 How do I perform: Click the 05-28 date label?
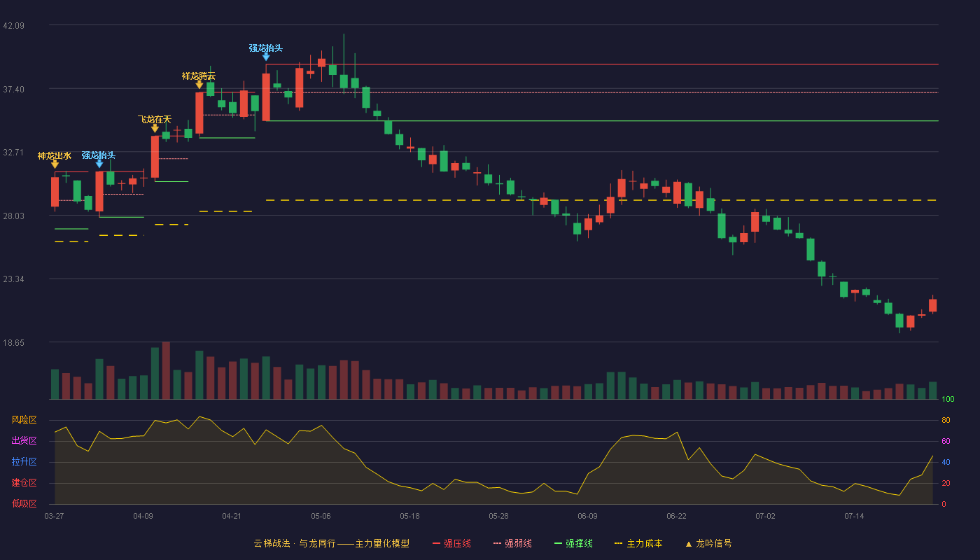(x=498, y=516)
